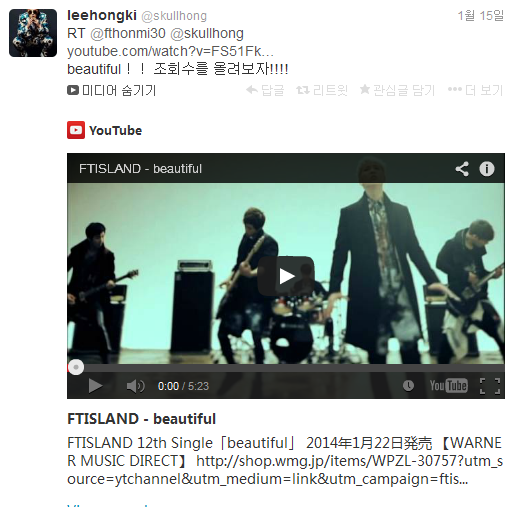Add tweet to favorites 관심글 담기
Image resolution: width=515 pixels, height=507 pixels.
click(x=397, y=90)
